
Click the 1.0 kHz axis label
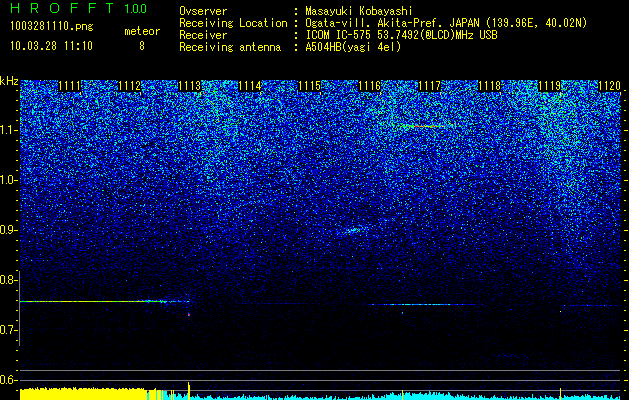tap(8, 180)
